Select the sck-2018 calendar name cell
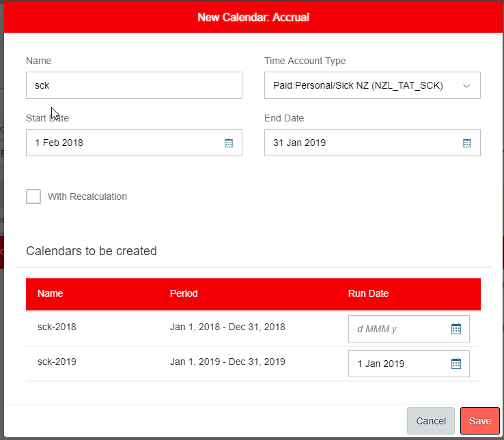Image resolution: width=504 pixels, height=440 pixels. (57, 327)
